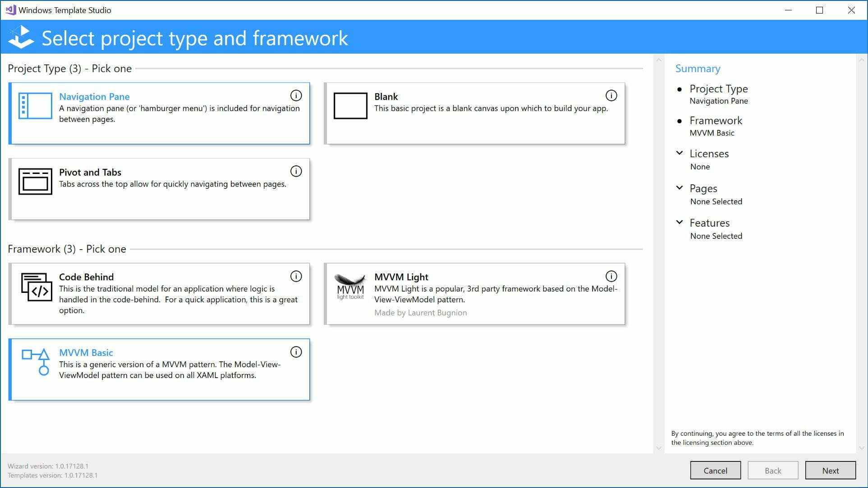The width and height of the screenshot is (868, 488).
Task: Open info for Navigation Pane project type
Action: [x=296, y=96]
